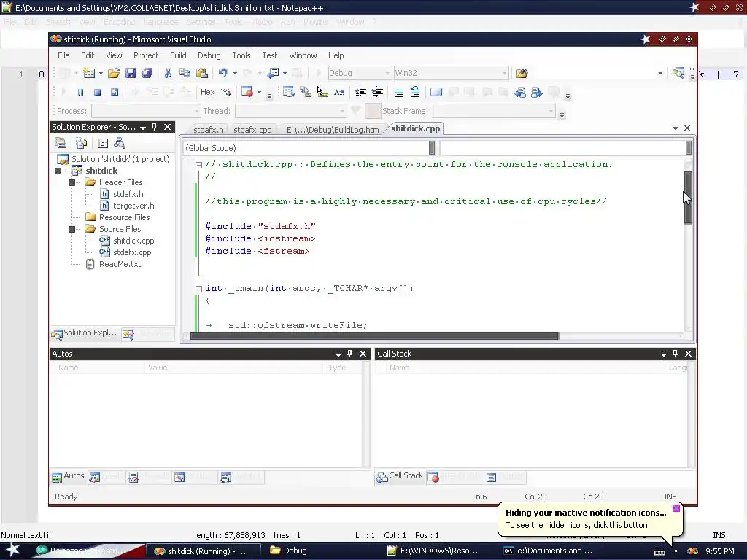The width and height of the screenshot is (747, 560).
Task: Click the Find in Files icon at the toolbar's right end
Action: point(678,73)
